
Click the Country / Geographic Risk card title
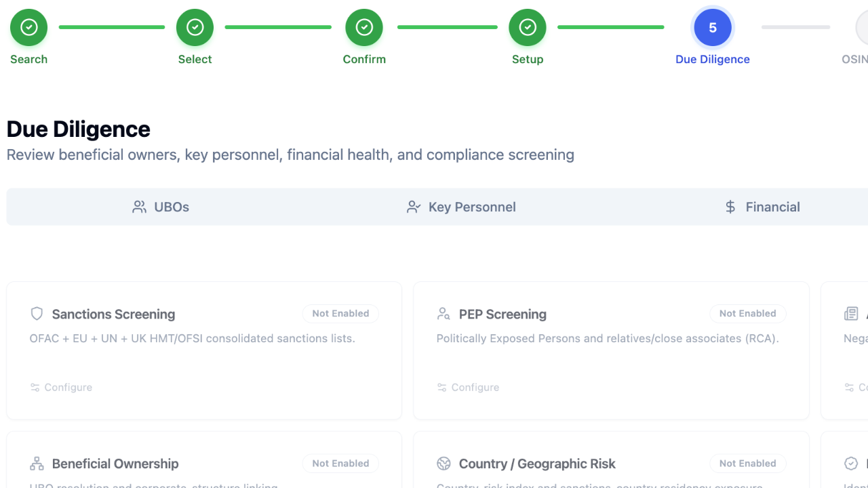[x=537, y=464]
